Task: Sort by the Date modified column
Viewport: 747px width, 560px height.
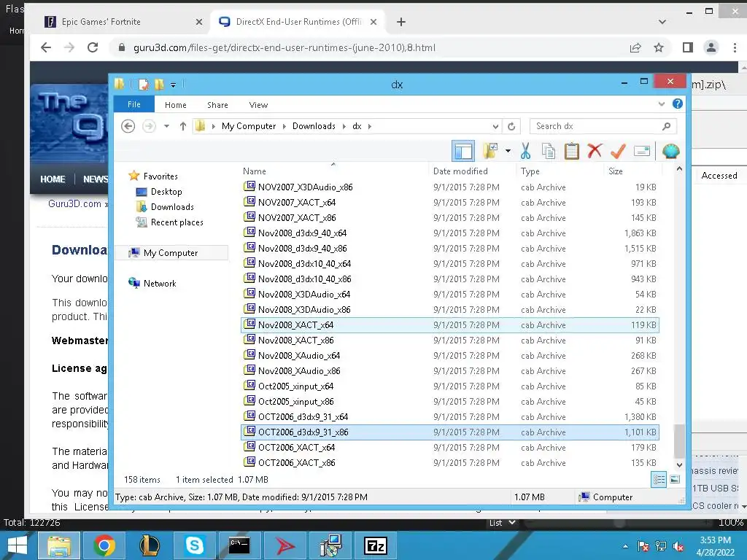Action: click(x=460, y=171)
